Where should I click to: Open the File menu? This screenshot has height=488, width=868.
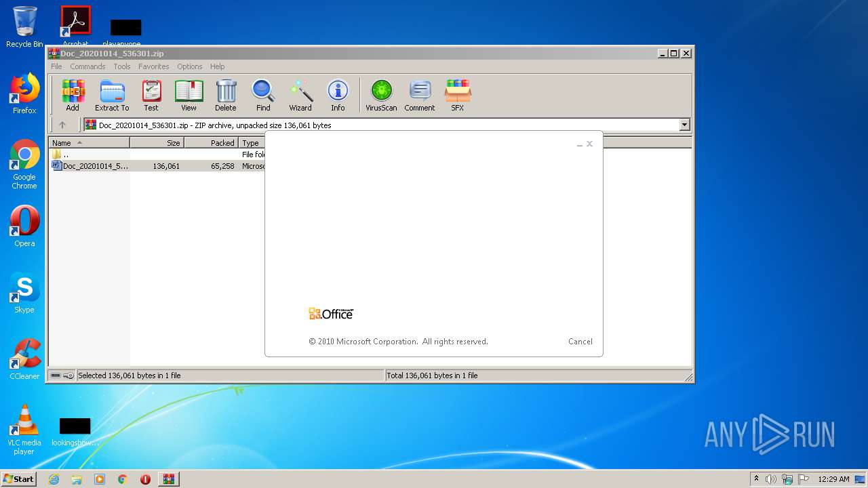click(x=56, y=66)
